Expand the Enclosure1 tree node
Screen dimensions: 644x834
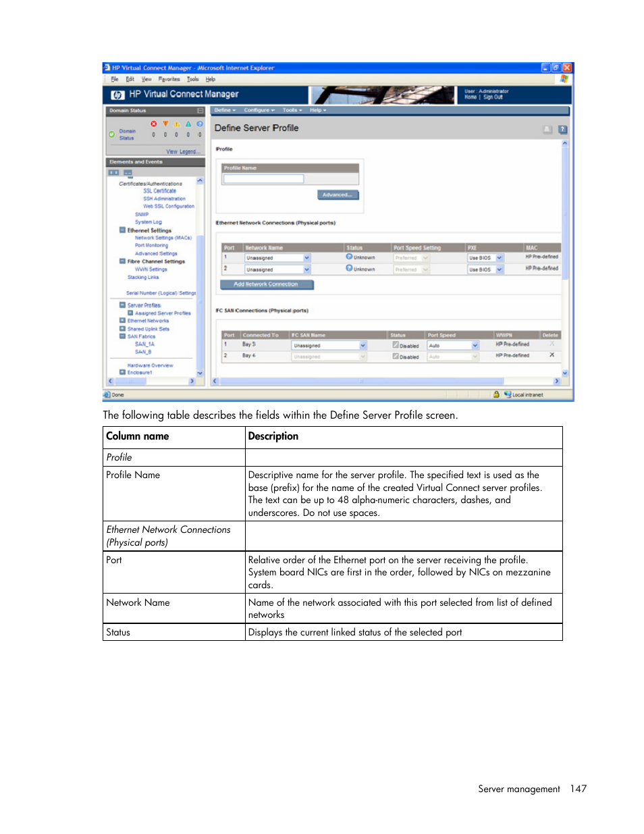[x=122, y=372]
